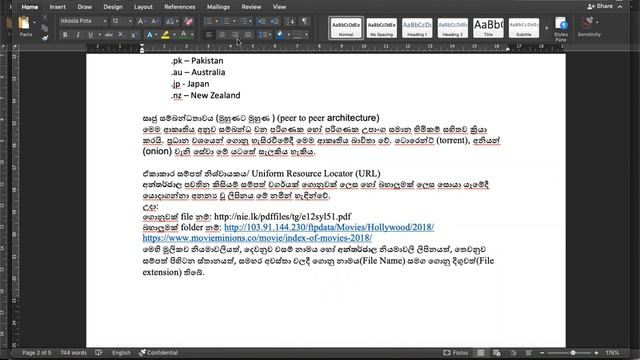The width and height of the screenshot is (640, 360).
Task: Toggle Underline formatting
Action: pos(90,35)
